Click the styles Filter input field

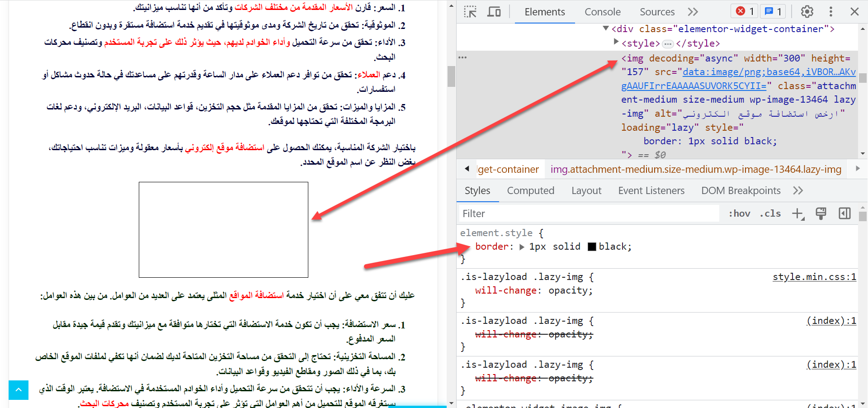588,213
